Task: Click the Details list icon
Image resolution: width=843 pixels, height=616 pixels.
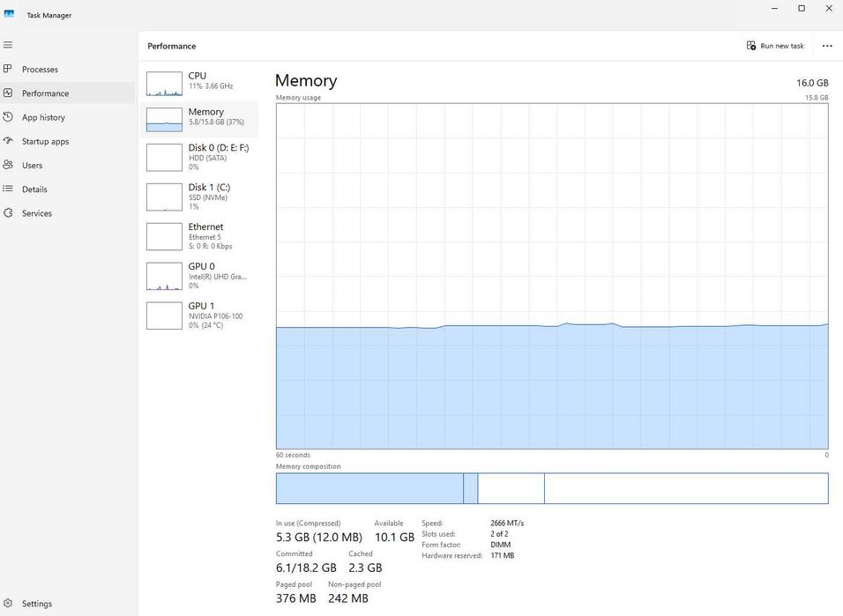Action: [x=8, y=189]
